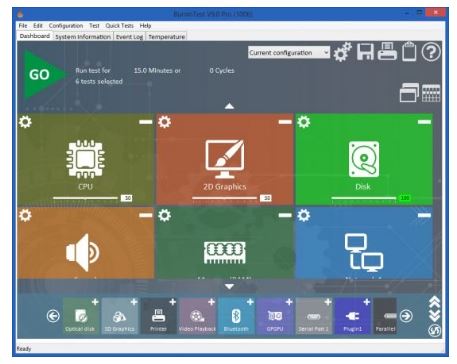Add Plugin1 test with its plus
The width and height of the screenshot is (457, 364).
click(x=367, y=302)
